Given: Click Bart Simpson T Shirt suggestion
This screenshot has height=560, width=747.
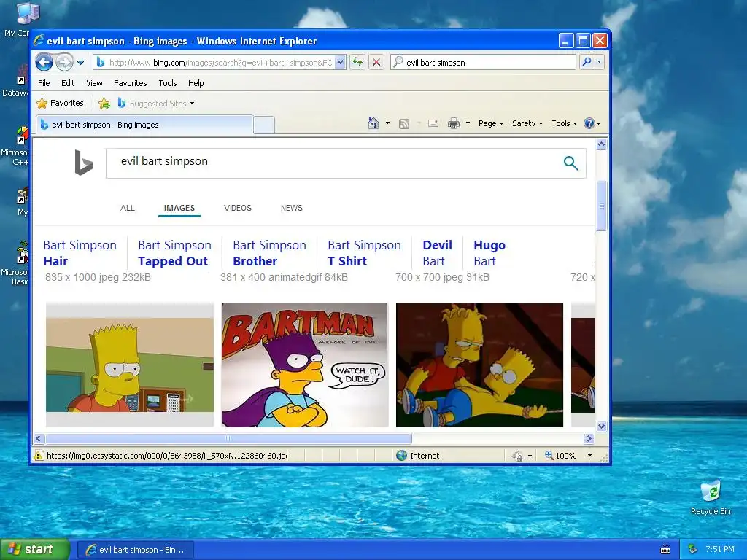Looking at the screenshot, I should click(x=364, y=253).
